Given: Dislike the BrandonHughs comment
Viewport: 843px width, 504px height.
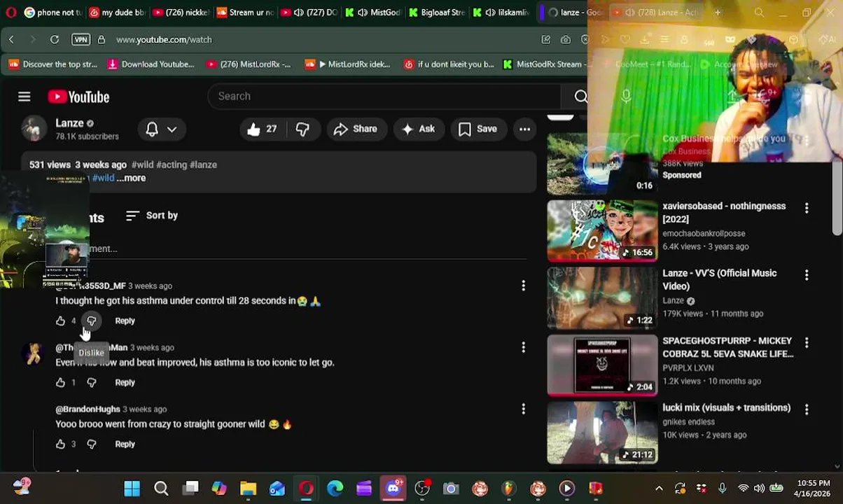Looking at the screenshot, I should (91, 444).
